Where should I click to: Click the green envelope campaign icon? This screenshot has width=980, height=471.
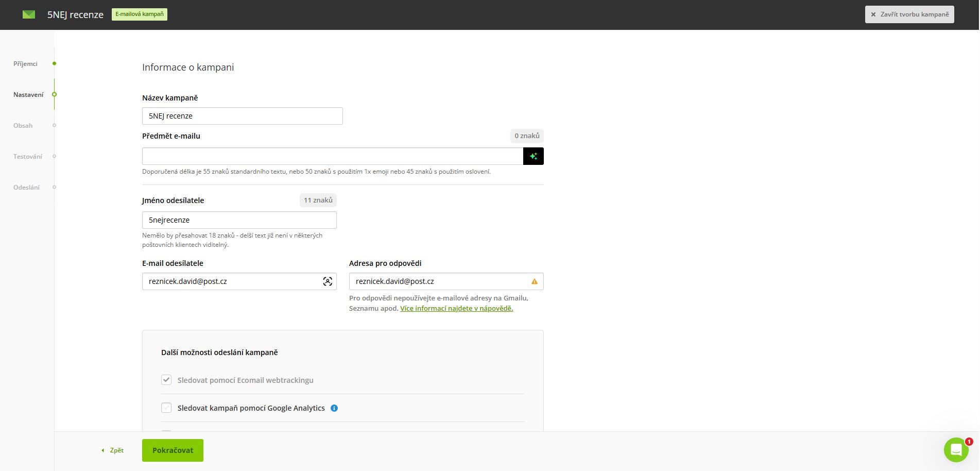tap(29, 14)
